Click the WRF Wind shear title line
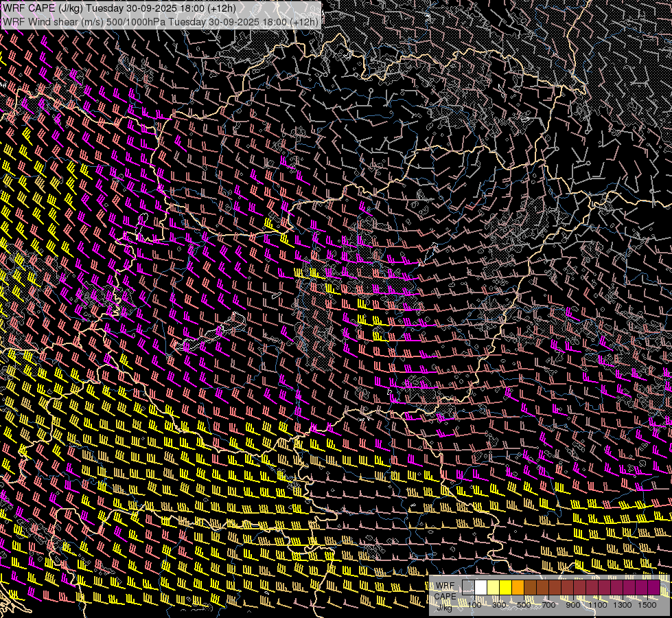Viewport: 672px width, 618px height. [161, 22]
